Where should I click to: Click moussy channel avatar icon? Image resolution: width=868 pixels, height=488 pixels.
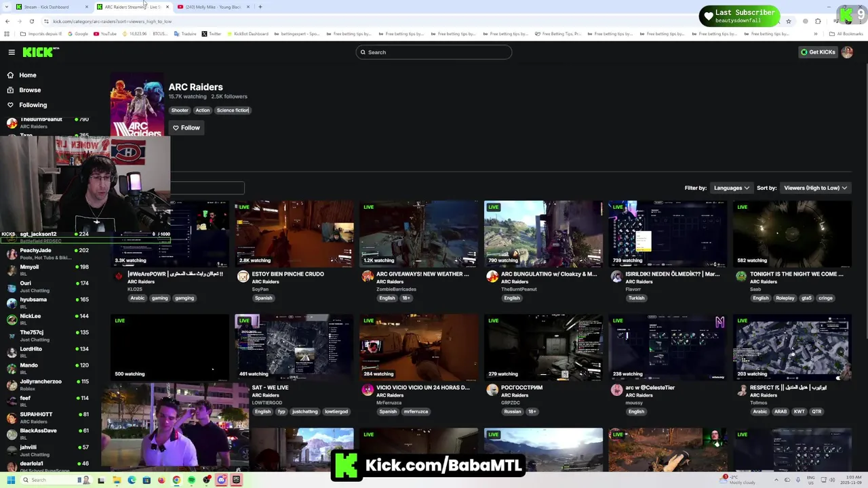click(616, 390)
